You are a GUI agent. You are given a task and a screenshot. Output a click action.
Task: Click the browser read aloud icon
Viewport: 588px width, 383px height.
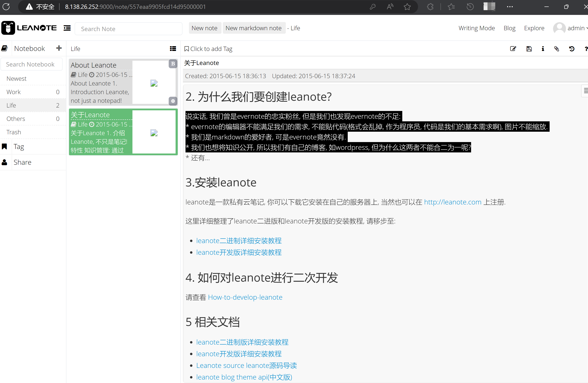[390, 7]
